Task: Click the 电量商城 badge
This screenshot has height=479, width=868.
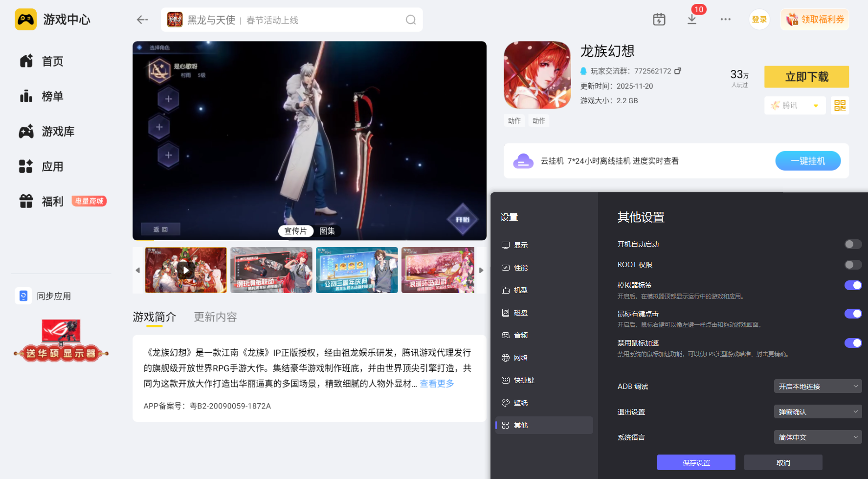Action: click(x=89, y=201)
